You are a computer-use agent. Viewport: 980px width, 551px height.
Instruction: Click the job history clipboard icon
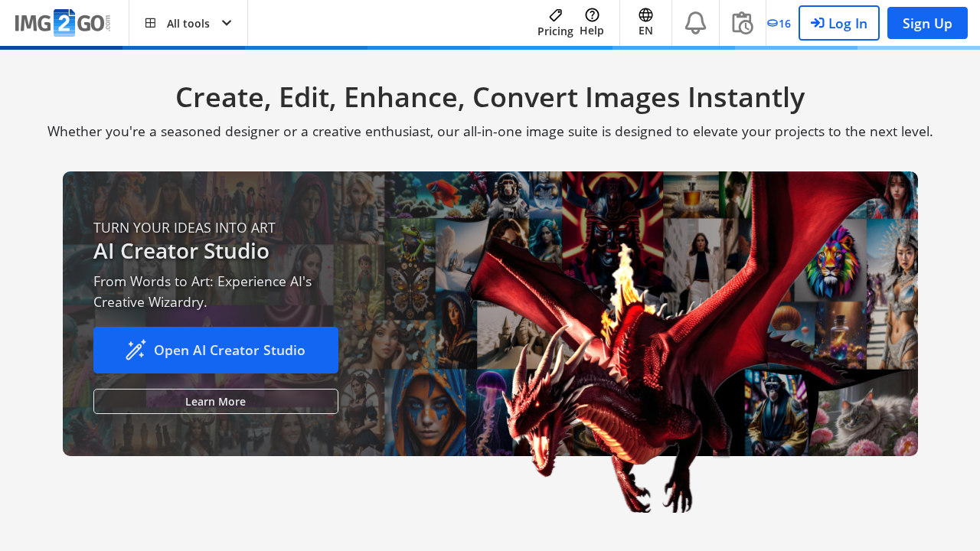click(x=742, y=23)
